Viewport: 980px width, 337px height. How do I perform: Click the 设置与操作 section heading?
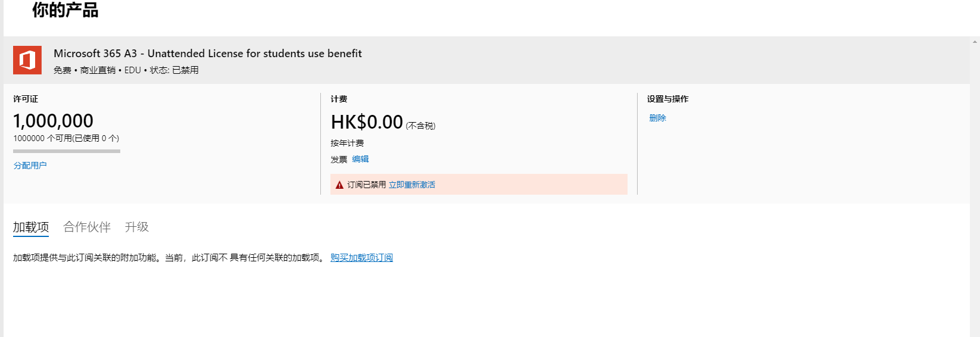tap(667, 99)
